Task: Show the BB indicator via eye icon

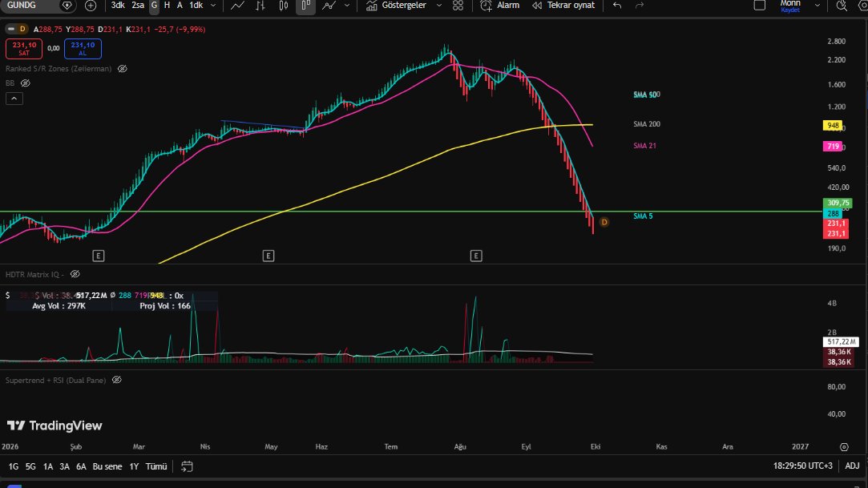Action: pos(26,83)
